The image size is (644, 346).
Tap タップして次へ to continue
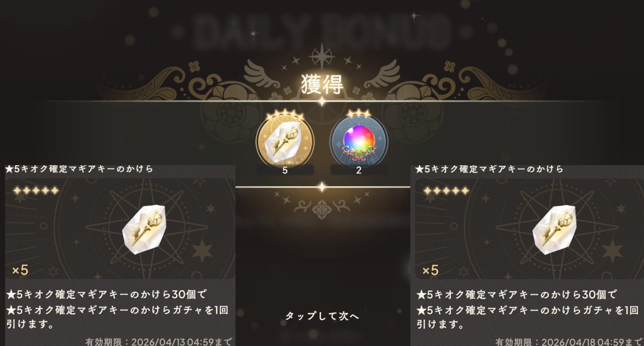click(322, 316)
